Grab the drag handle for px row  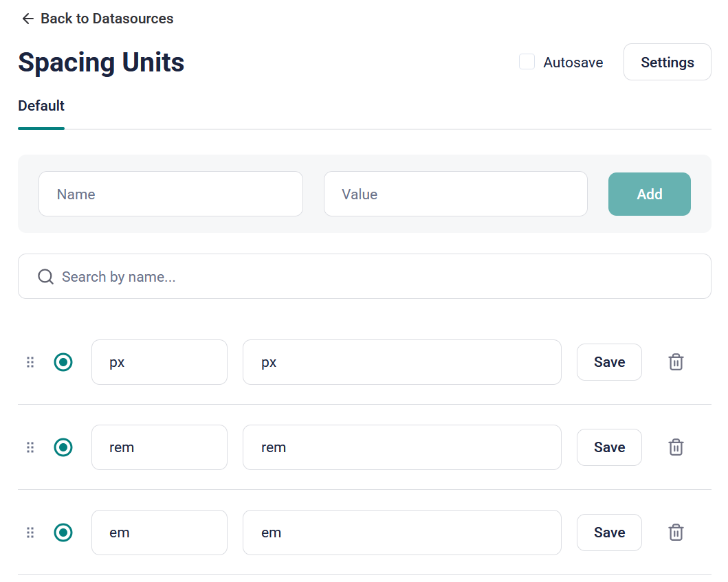30,362
